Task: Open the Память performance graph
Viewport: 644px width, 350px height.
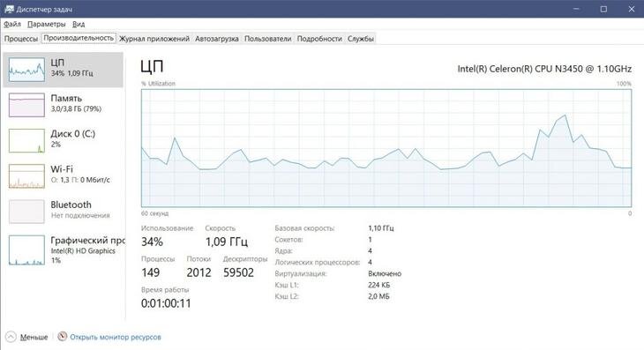Action: (26, 105)
